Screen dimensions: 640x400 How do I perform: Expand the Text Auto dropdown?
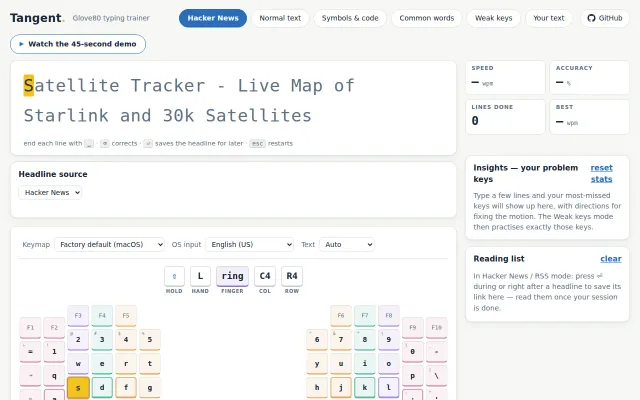tap(347, 244)
